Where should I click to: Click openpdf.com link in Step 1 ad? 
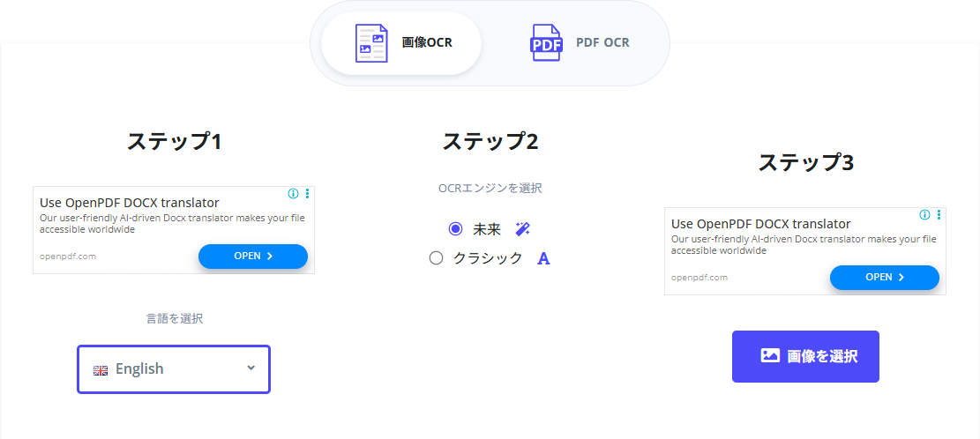[x=68, y=256]
